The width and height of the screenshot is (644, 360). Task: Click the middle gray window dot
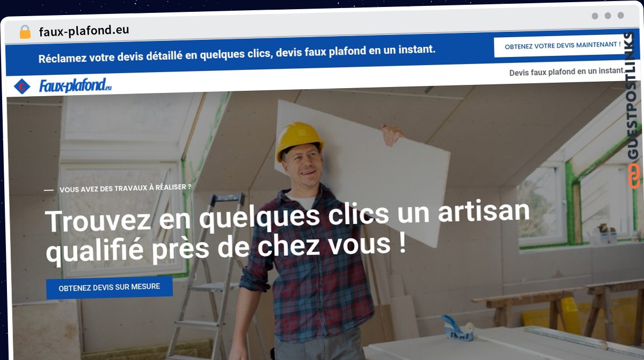[x=608, y=16]
